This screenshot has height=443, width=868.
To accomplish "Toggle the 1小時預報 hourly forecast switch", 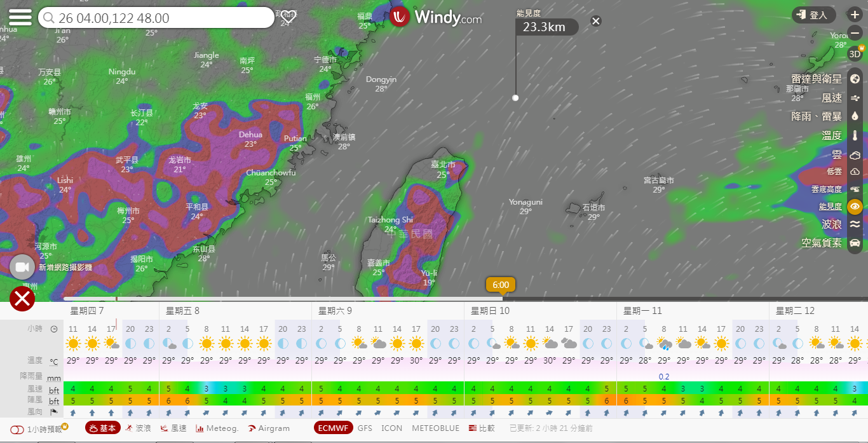I will 17,430.
